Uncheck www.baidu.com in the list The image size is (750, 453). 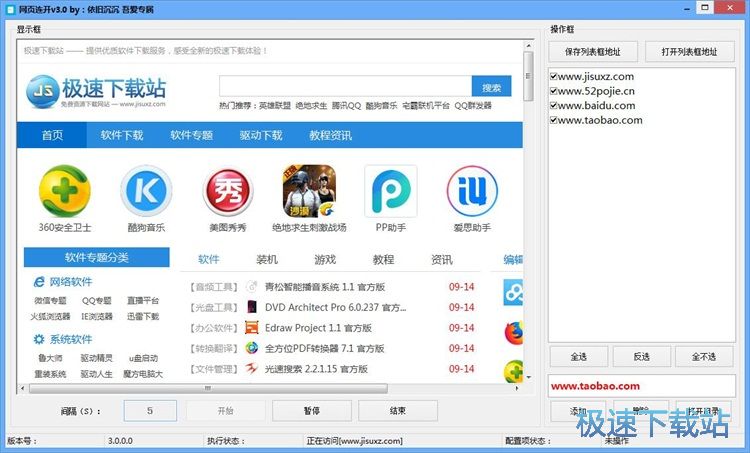[553, 105]
